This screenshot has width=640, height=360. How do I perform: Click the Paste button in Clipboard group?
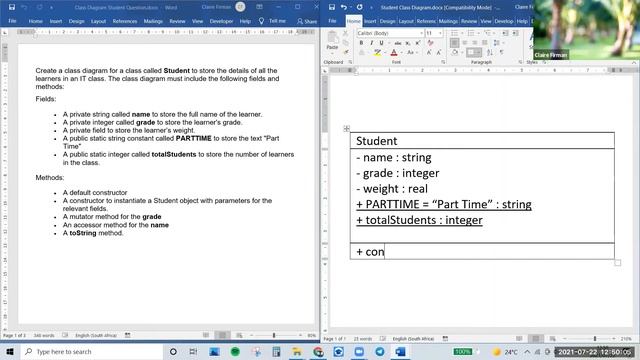(332, 40)
